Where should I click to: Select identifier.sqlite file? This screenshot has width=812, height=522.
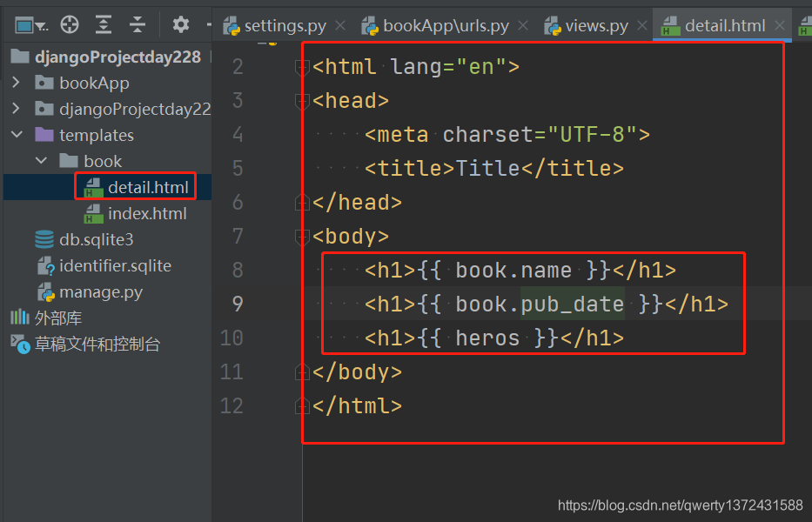click(x=104, y=265)
